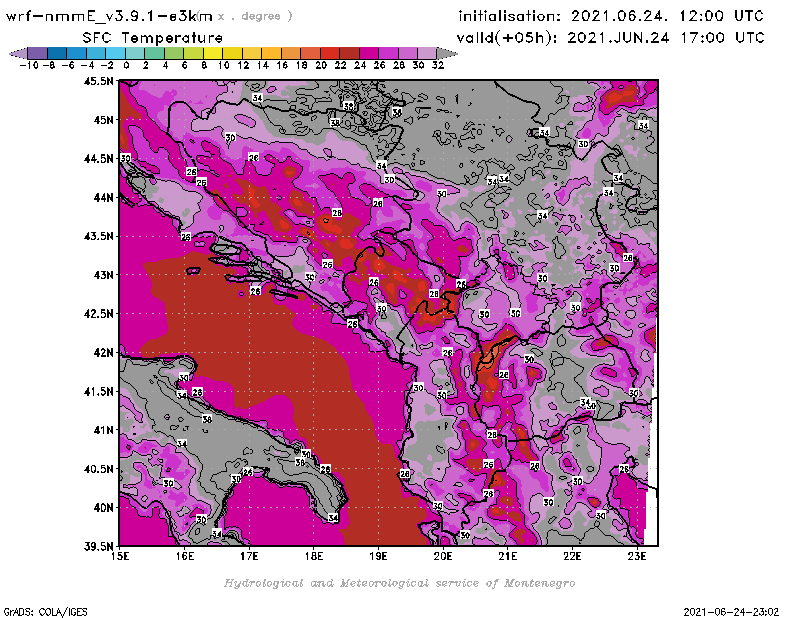The height and width of the screenshot is (618, 800).
Task: Click the 42.5N latitude axis label
Action: tap(99, 314)
